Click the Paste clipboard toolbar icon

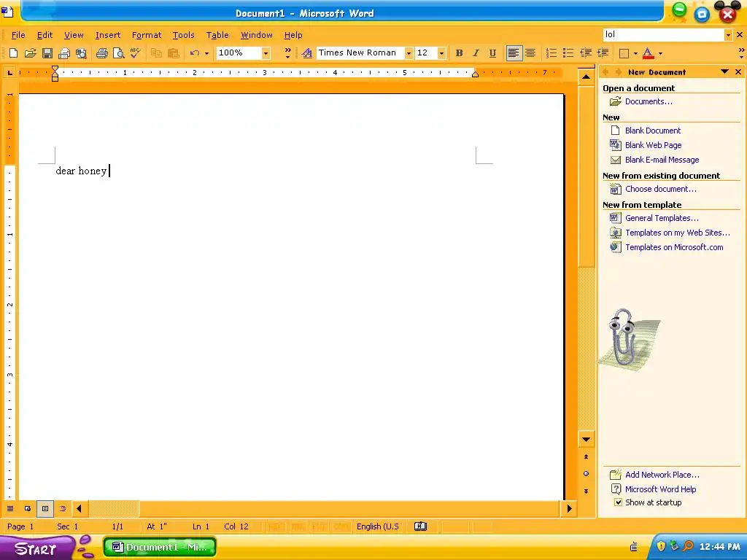click(x=174, y=52)
